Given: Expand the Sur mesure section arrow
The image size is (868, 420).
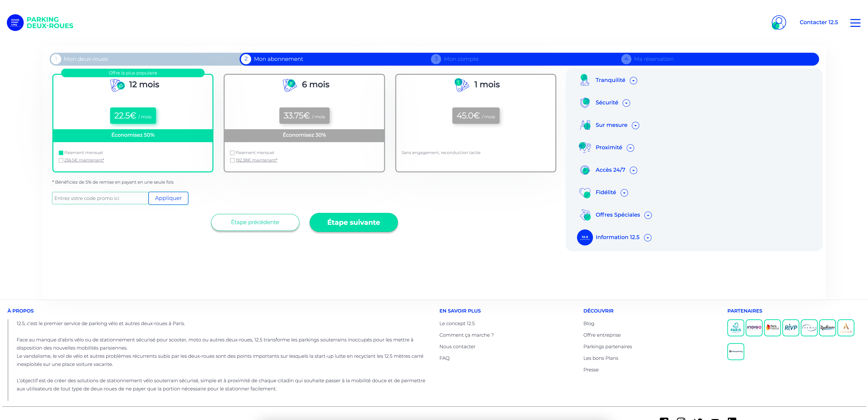Looking at the screenshot, I should point(635,125).
